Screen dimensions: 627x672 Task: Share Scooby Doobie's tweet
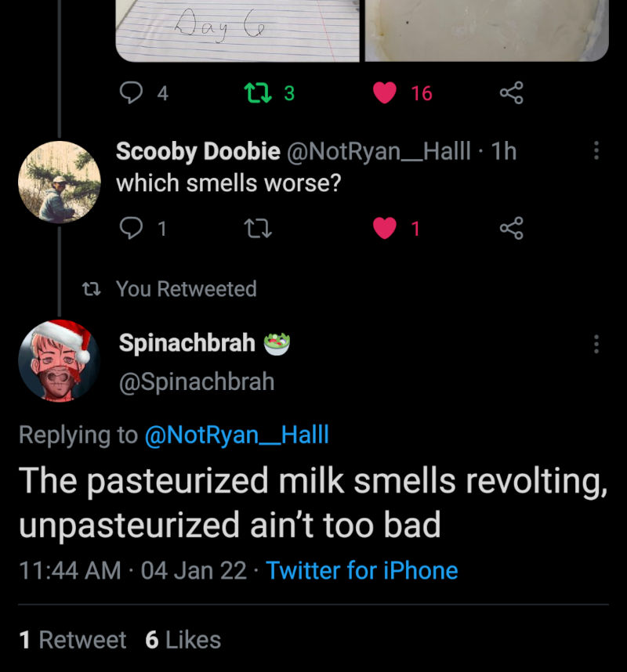[511, 228]
